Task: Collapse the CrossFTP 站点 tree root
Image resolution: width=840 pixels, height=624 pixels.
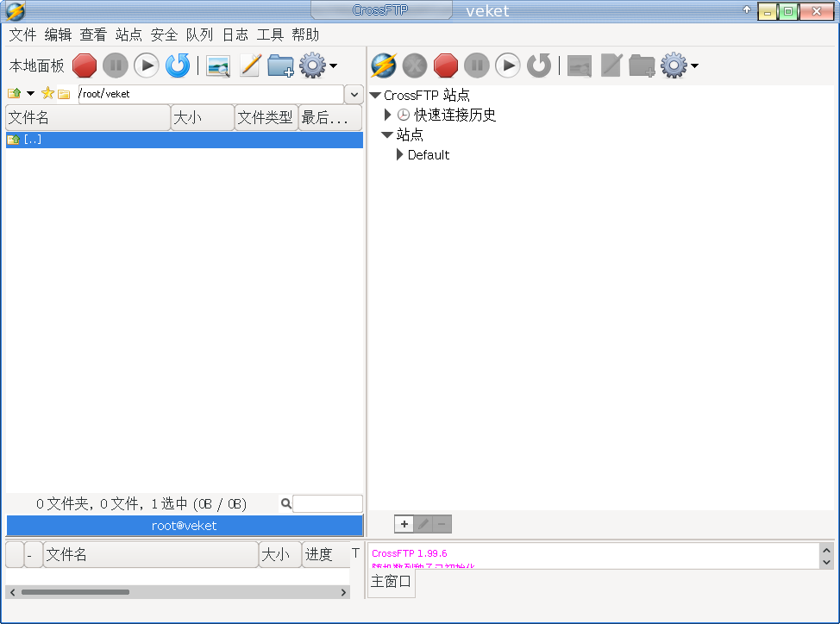Action: (375, 96)
